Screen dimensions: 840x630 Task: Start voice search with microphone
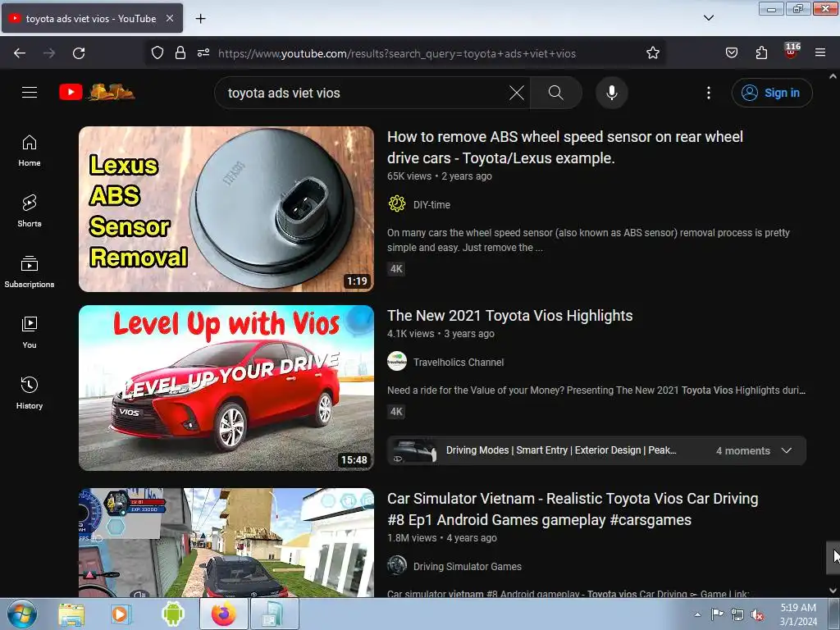pyautogui.click(x=612, y=93)
